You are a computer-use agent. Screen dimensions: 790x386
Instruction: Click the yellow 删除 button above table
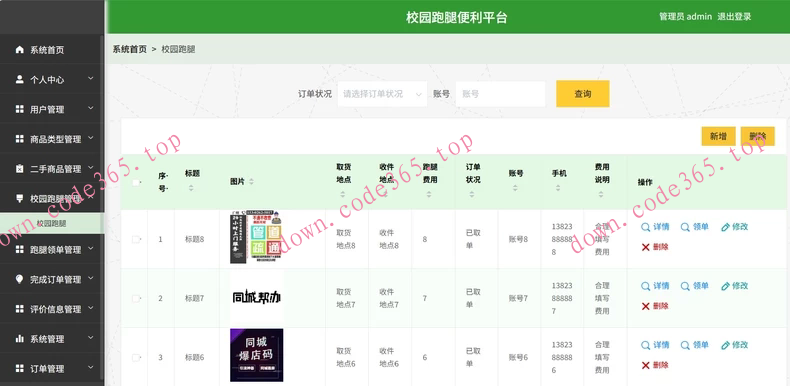tap(758, 136)
